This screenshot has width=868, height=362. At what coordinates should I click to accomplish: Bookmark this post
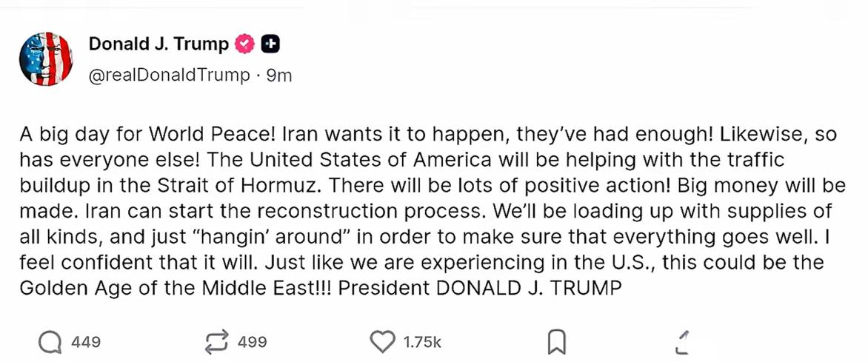[556, 342]
